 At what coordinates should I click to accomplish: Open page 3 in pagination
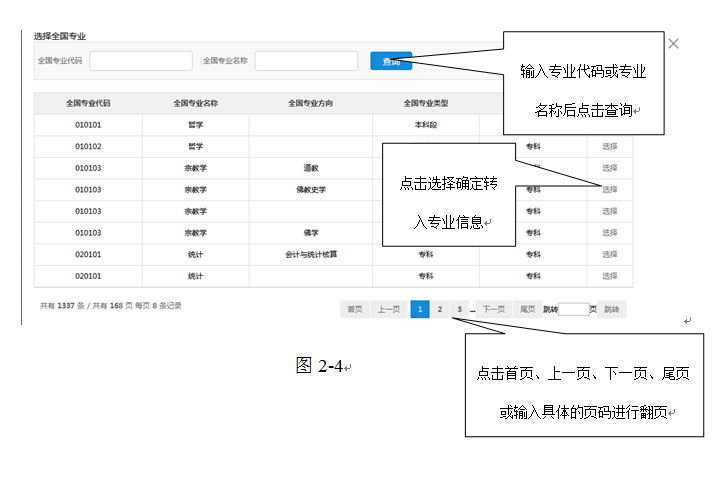click(x=459, y=310)
